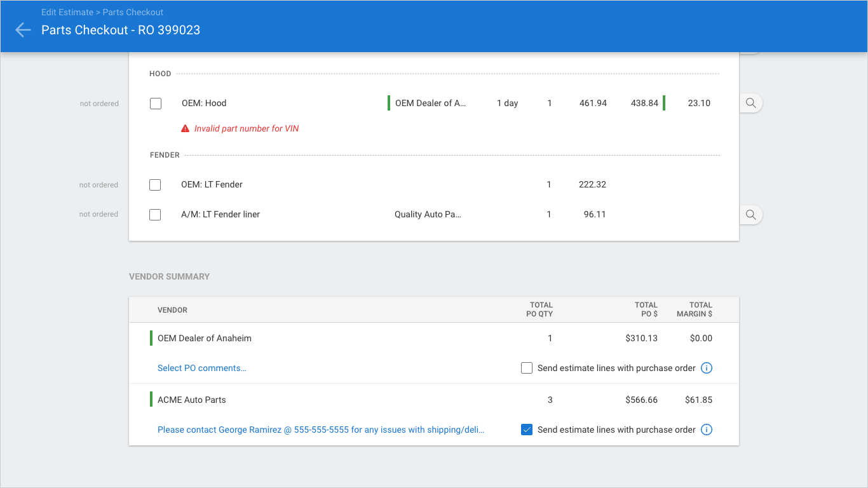Screen dimensions: 868x488
Task: Click not ordered status beside OEM Hood
Action: [x=99, y=104]
